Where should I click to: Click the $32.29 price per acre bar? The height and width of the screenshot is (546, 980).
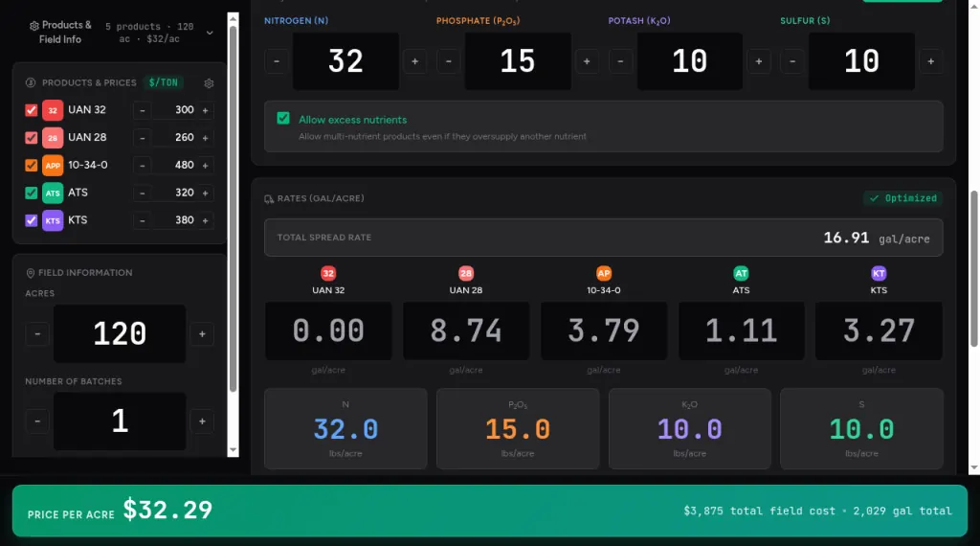[490, 511]
